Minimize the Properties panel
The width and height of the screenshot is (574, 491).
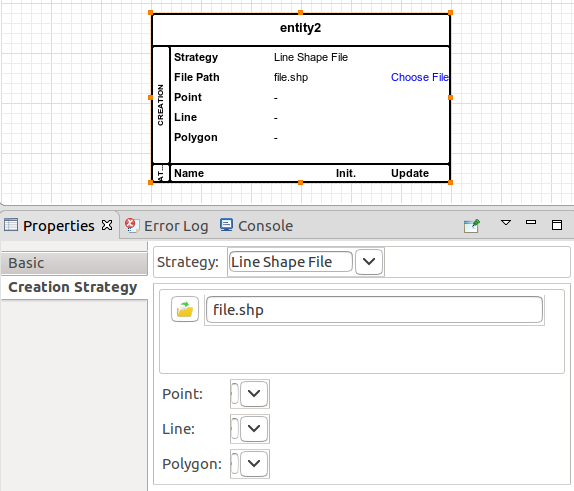click(x=530, y=222)
